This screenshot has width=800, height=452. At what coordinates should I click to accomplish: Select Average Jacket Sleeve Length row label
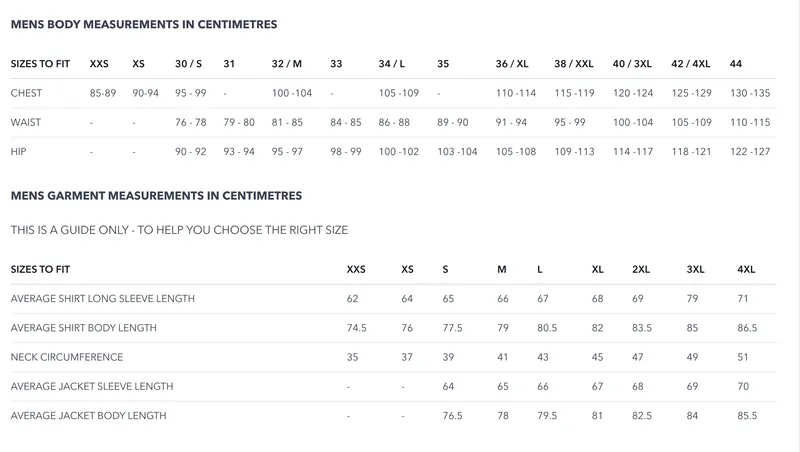coord(92,386)
